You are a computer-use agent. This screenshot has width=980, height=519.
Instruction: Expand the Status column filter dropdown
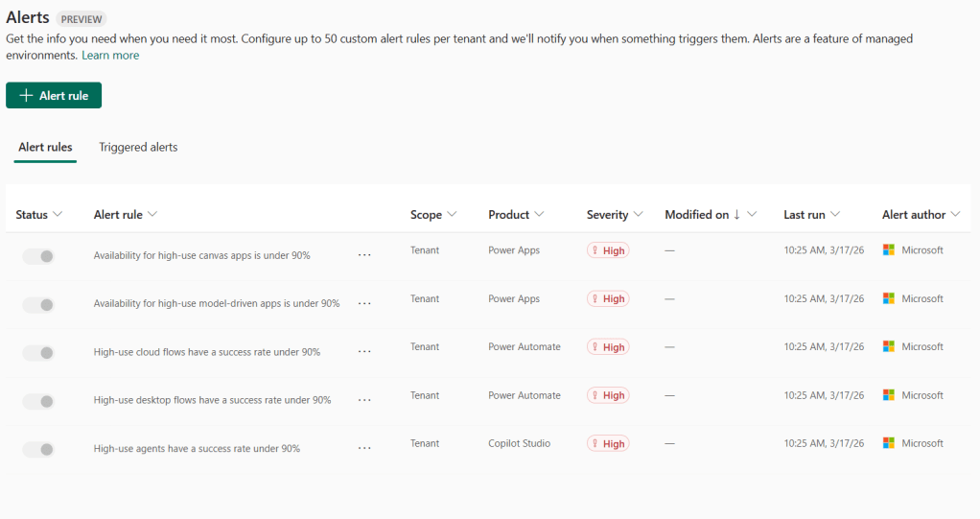(x=58, y=215)
